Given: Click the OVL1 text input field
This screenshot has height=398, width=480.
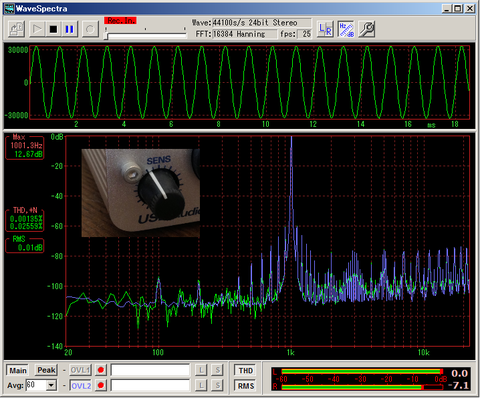Looking at the screenshot, I should 150,370.
